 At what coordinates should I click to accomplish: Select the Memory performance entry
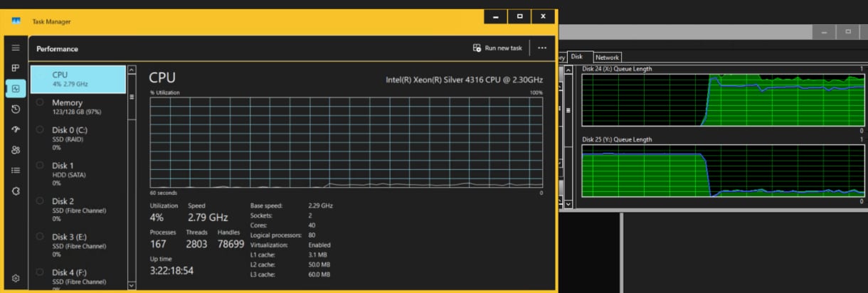[78, 107]
